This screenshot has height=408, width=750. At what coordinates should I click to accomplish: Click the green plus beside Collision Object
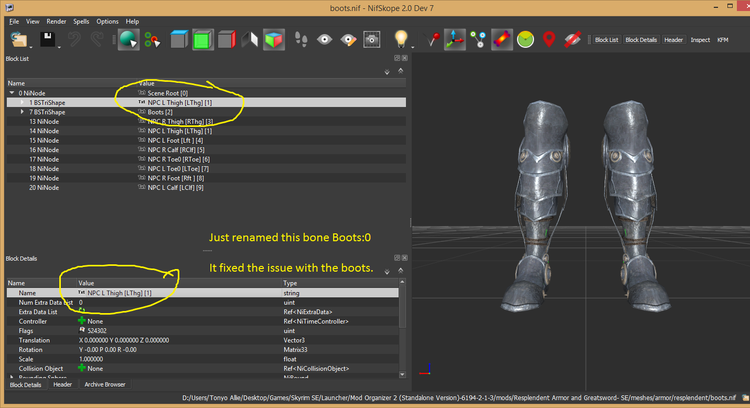[x=82, y=368]
